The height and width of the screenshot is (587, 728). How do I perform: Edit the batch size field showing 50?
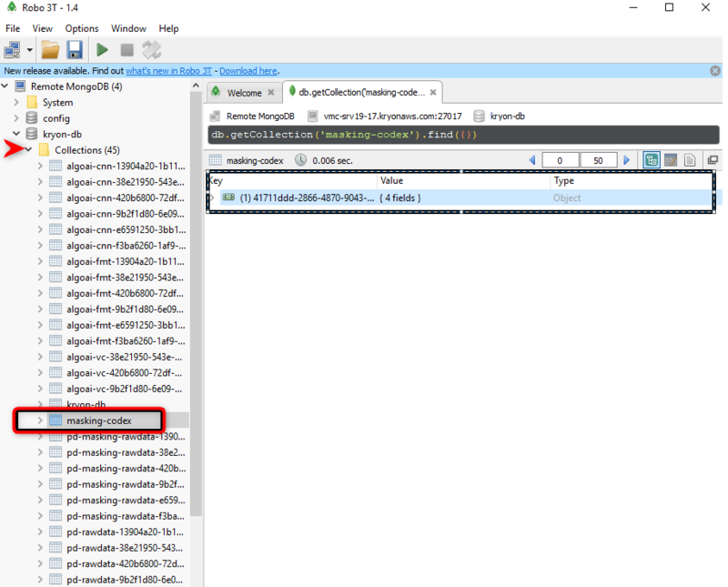[598, 160]
